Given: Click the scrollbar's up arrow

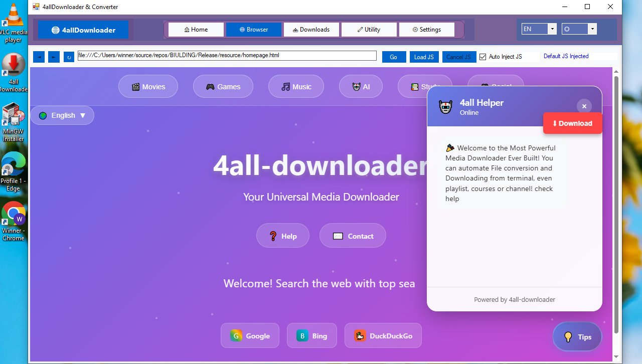Looking at the screenshot, I should pyautogui.click(x=616, y=71).
